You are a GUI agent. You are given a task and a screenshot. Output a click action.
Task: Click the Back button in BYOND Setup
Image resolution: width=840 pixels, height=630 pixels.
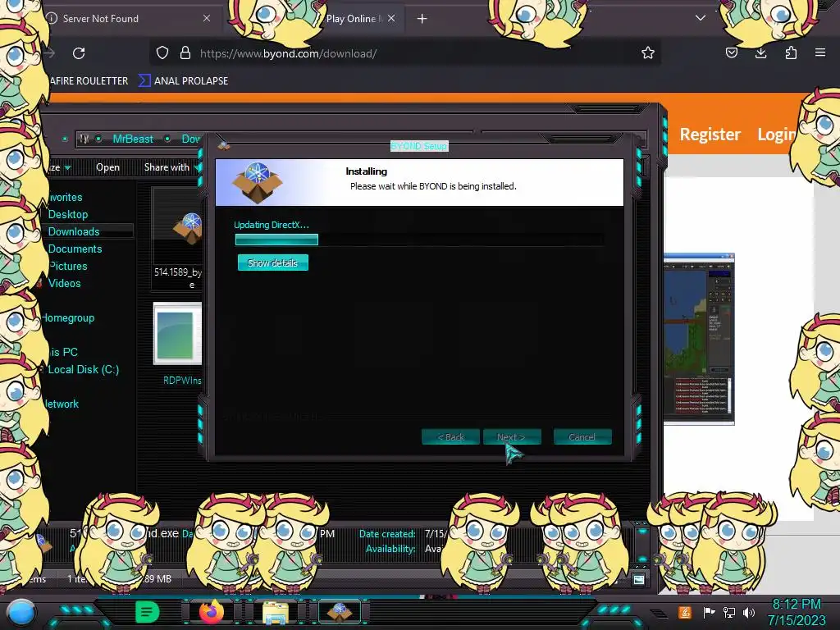click(450, 437)
